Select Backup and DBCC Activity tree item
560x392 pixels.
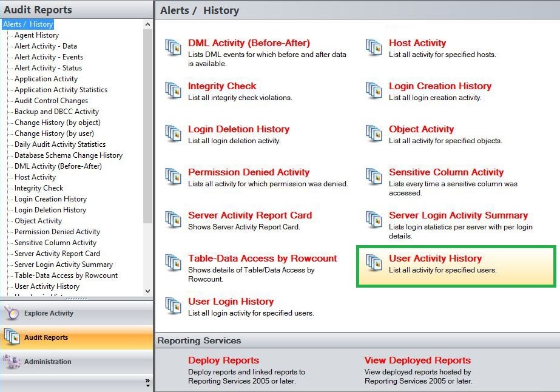tap(57, 112)
